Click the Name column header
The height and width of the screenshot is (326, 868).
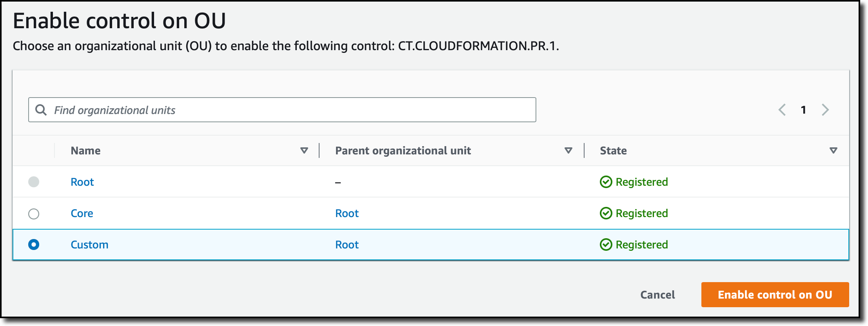pos(85,150)
